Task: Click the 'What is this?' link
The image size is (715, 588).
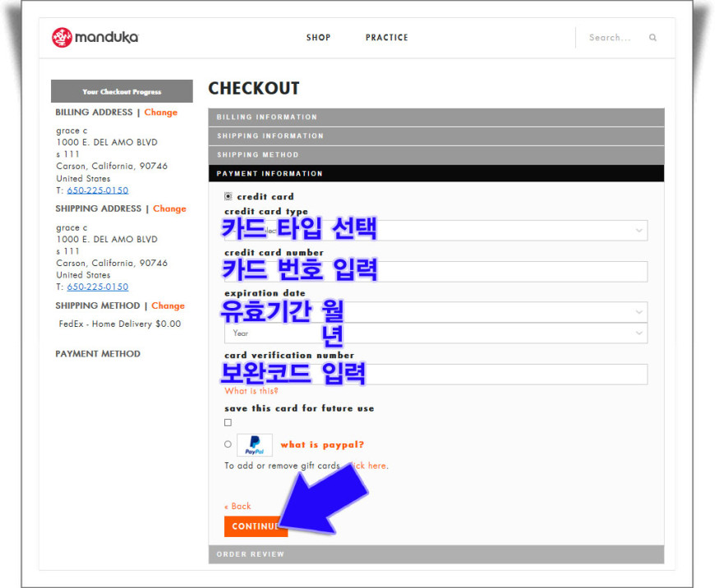Action: pos(251,391)
